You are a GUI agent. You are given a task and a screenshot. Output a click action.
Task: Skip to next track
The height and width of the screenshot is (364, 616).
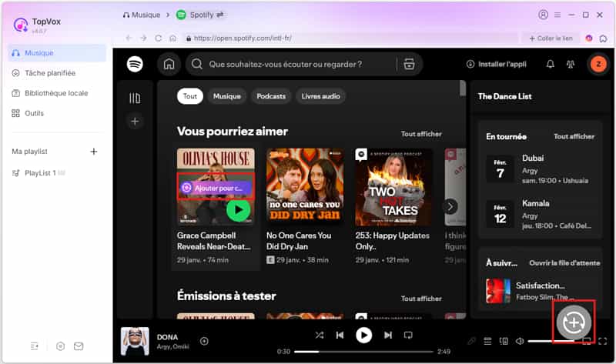coord(388,335)
